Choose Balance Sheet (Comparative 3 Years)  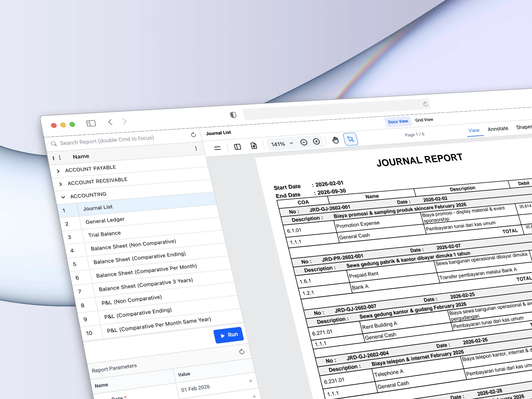[x=146, y=285]
